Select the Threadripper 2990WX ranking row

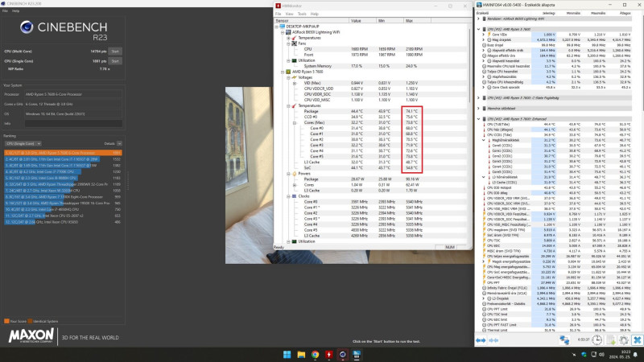pyautogui.click(x=63, y=184)
